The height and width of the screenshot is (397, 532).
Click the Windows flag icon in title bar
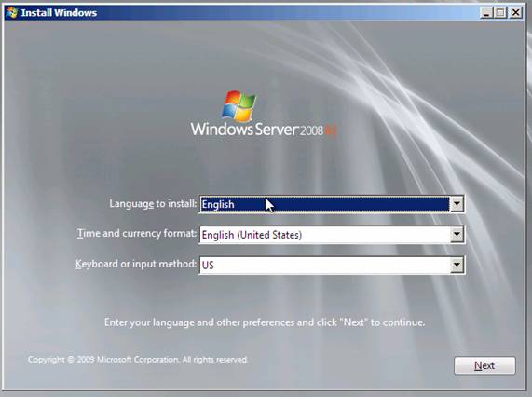click(12, 12)
